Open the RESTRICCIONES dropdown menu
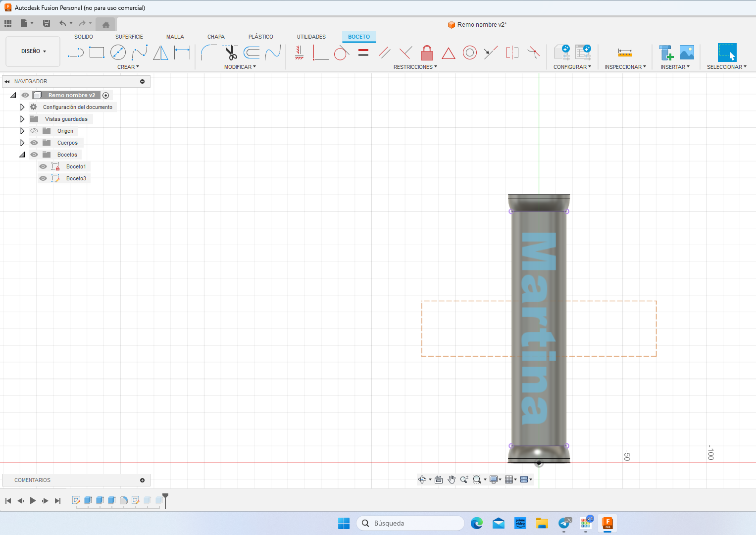756x535 pixels. tap(415, 67)
